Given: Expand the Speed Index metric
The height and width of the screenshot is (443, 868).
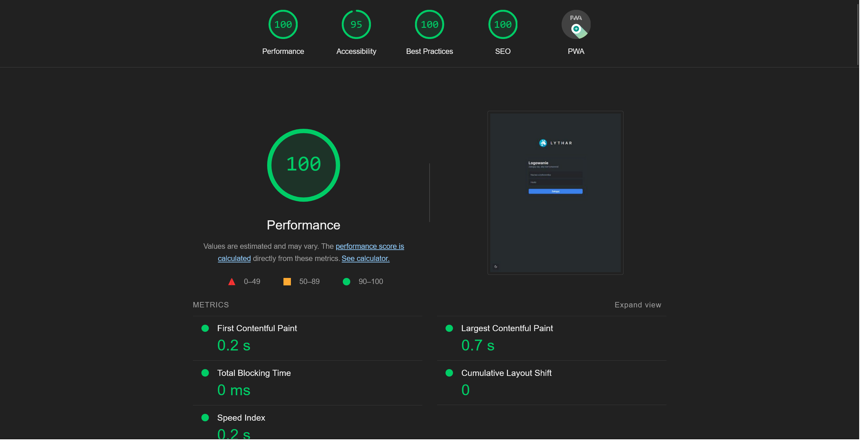Looking at the screenshot, I should pyautogui.click(x=241, y=418).
